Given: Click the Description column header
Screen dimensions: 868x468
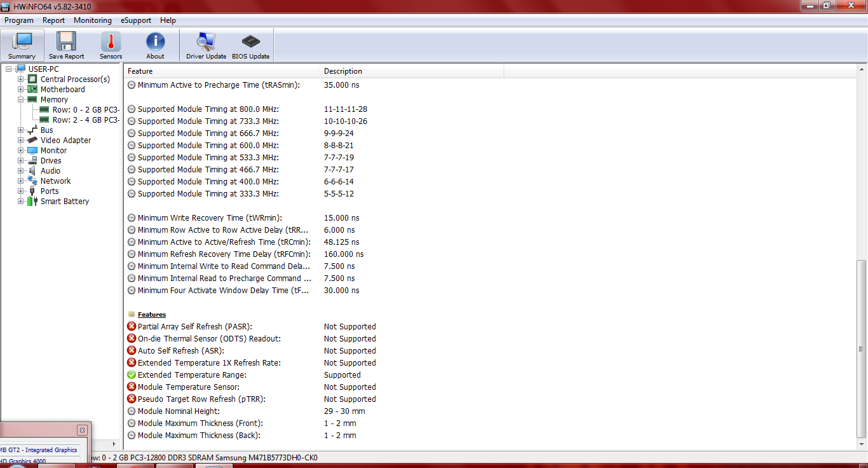Looking at the screenshot, I should tap(412, 71).
